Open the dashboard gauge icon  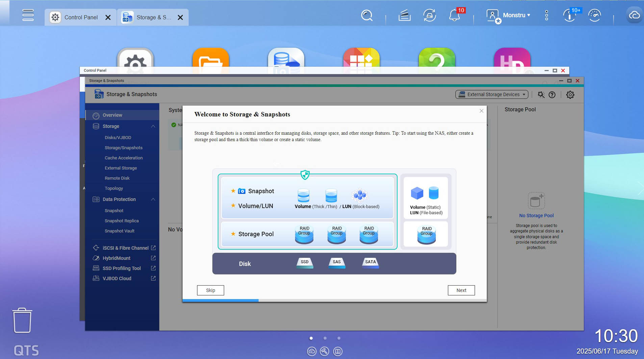click(595, 15)
